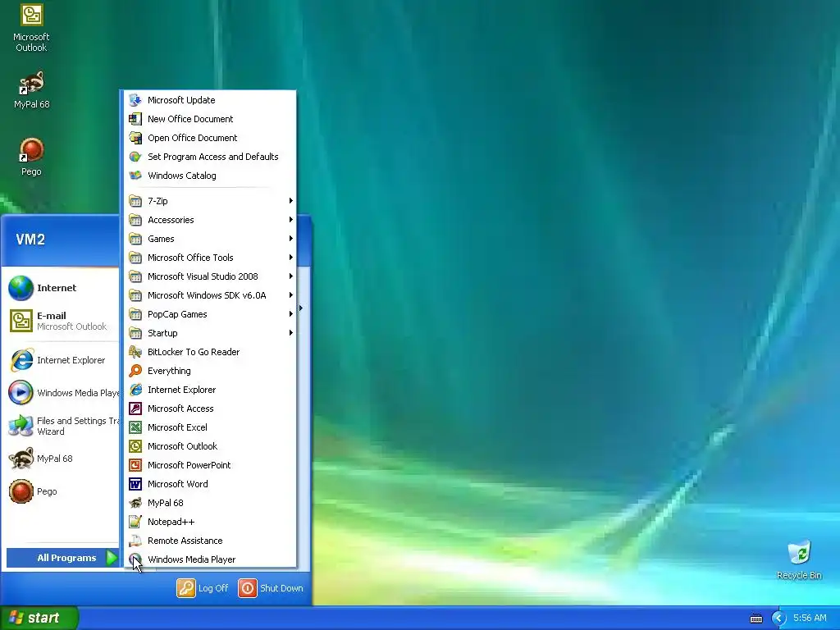Viewport: 840px width, 630px height.
Task: Click E-mail Outlook icon in pinned list
Action: coord(21,321)
